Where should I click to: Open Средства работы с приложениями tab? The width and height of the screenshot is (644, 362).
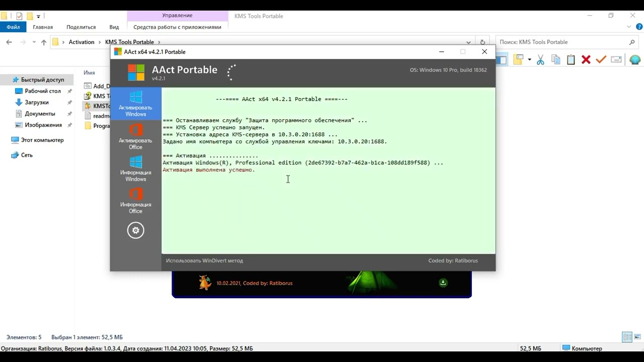177,27
